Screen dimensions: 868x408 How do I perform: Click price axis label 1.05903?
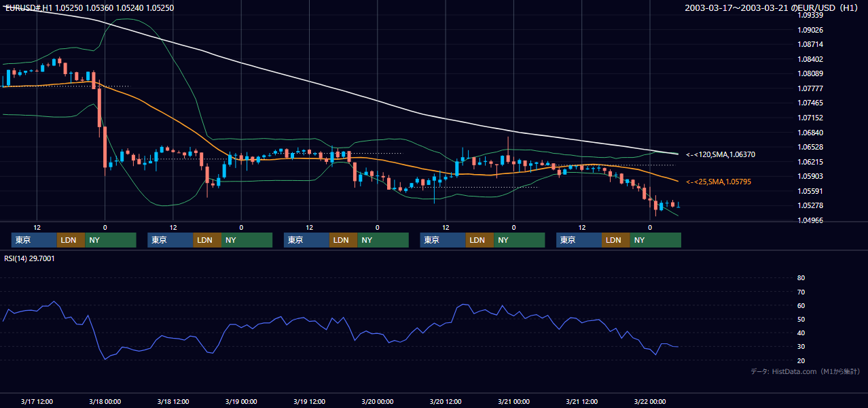(810, 176)
